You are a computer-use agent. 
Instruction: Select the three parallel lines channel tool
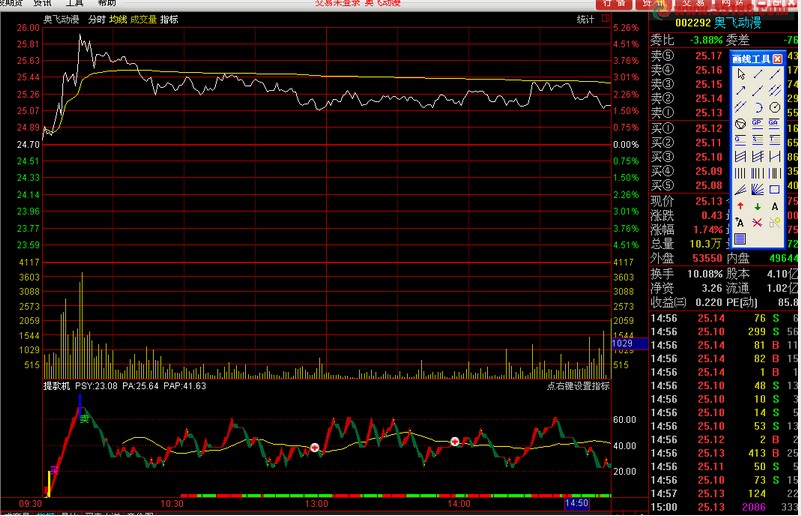point(775,90)
